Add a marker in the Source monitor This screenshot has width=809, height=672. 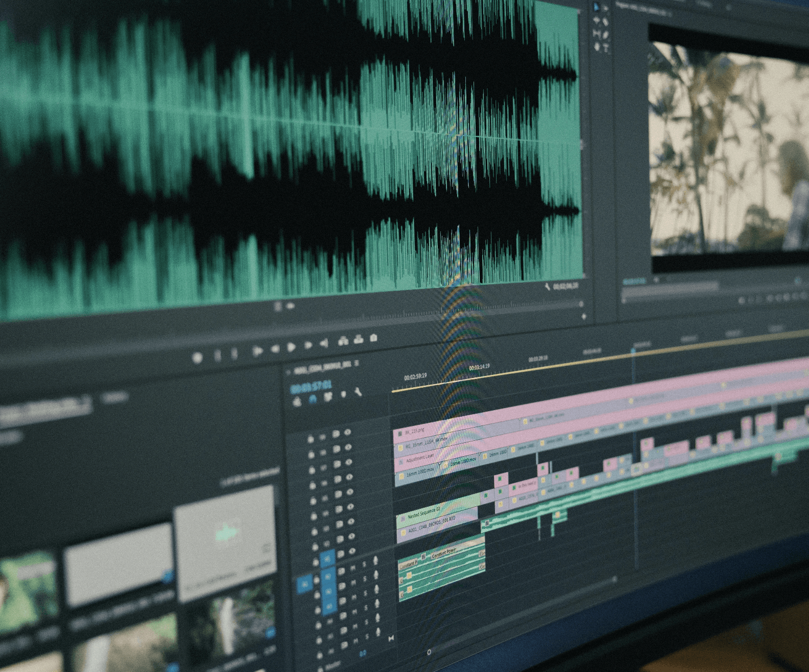coord(198,358)
